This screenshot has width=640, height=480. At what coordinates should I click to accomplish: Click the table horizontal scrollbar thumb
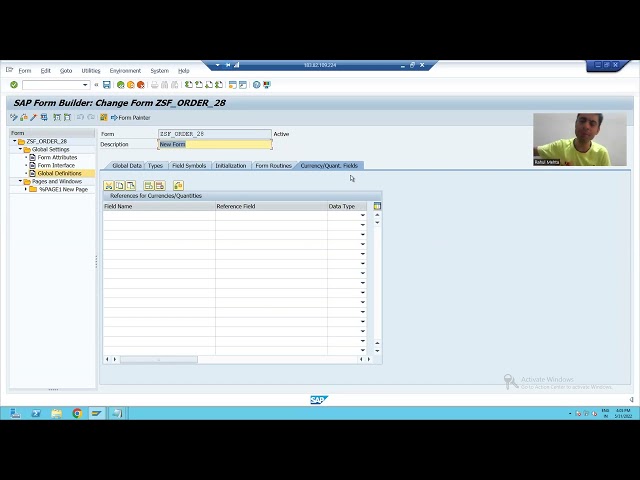click(159, 360)
